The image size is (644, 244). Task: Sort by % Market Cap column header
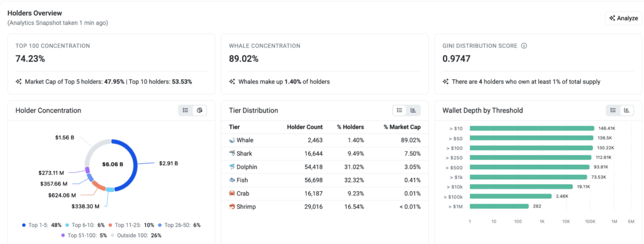tap(402, 127)
